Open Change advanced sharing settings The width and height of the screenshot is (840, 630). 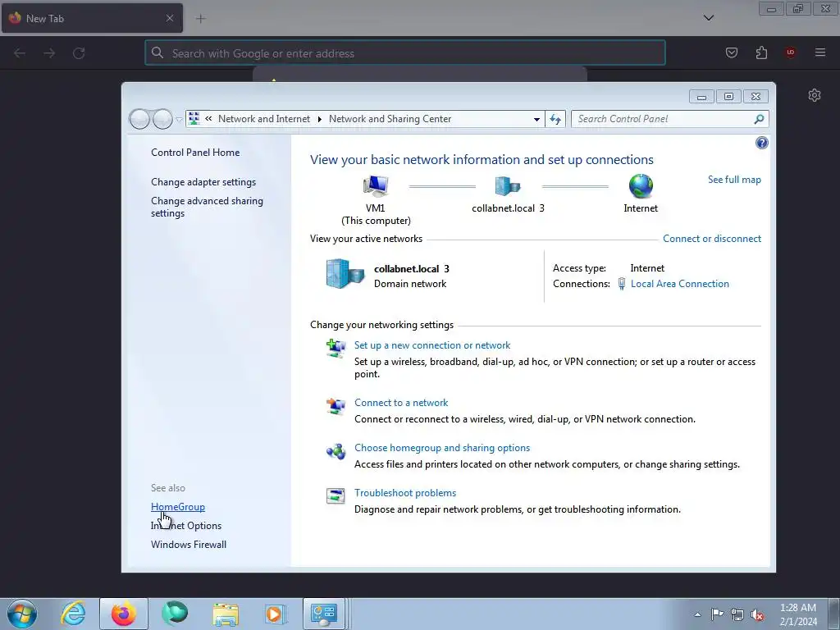(x=207, y=207)
